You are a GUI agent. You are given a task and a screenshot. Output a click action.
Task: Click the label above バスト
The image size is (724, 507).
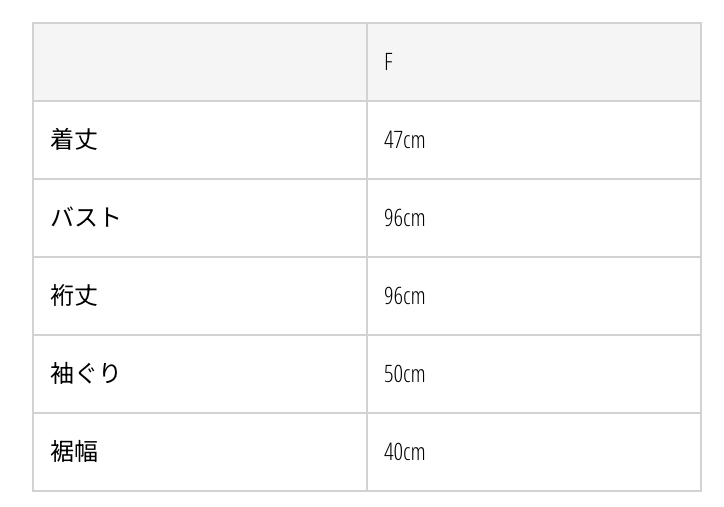pyautogui.click(x=75, y=140)
